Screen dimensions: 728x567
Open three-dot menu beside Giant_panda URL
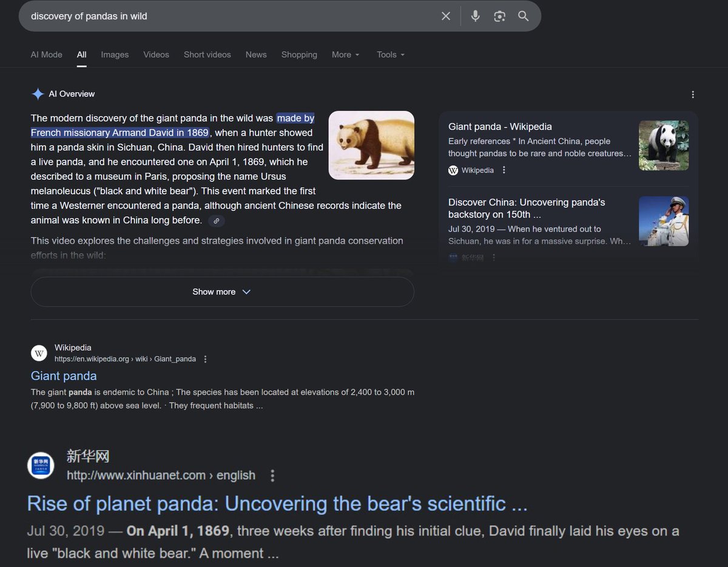click(205, 359)
